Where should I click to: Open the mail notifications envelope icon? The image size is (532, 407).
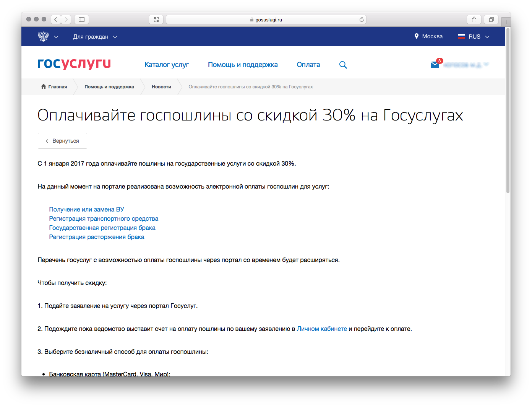tap(435, 65)
